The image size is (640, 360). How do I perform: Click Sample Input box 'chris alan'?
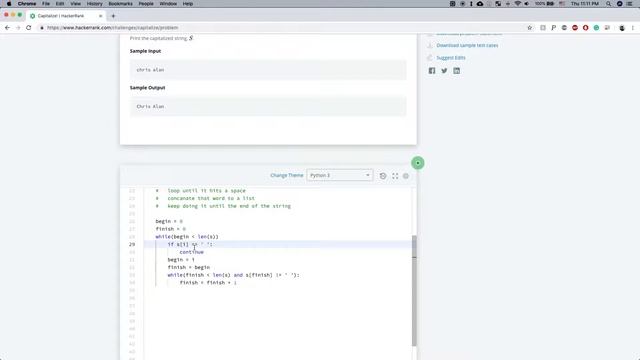coord(268,70)
